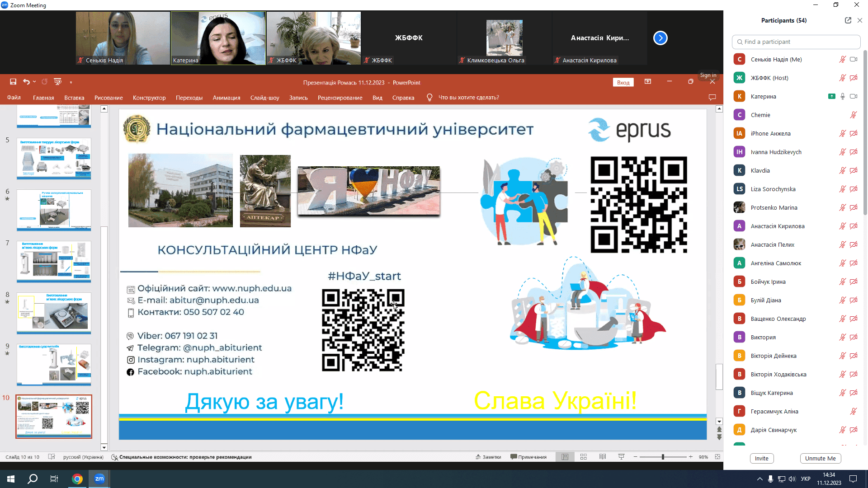This screenshot has width=868, height=488.
Task: Open the Customize Quick Access Toolbar arrow
Action: (x=71, y=82)
